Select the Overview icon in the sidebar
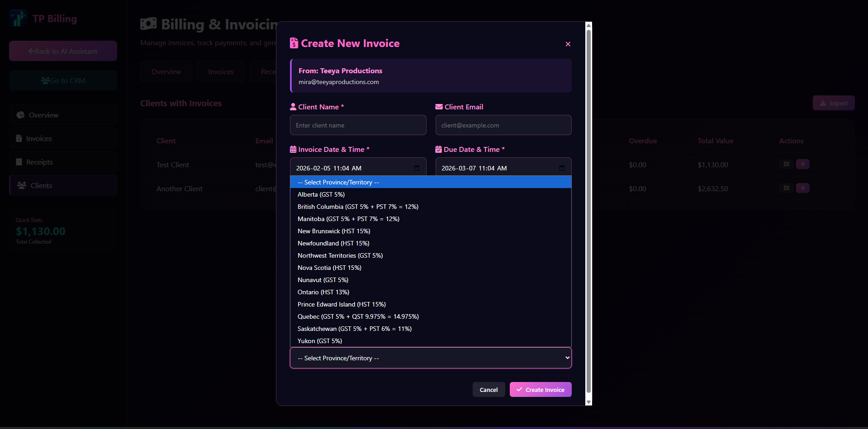The height and width of the screenshot is (429, 868). tap(20, 115)
